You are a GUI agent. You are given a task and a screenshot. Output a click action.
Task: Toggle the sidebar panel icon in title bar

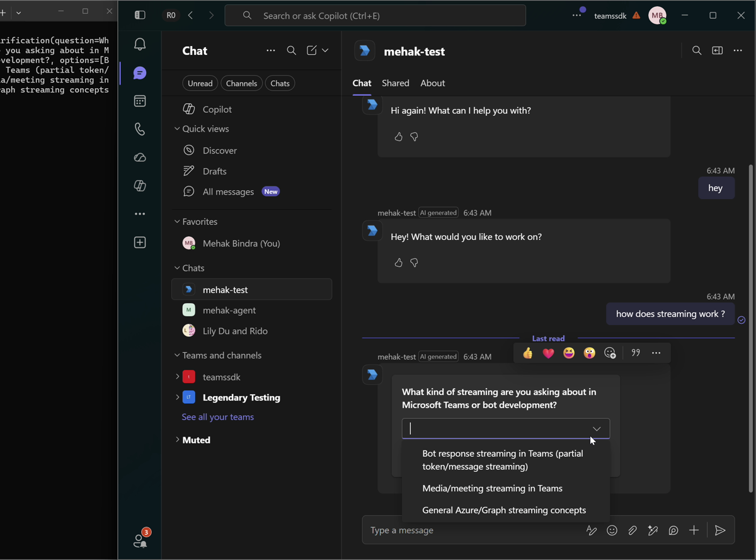click(140, 15)
